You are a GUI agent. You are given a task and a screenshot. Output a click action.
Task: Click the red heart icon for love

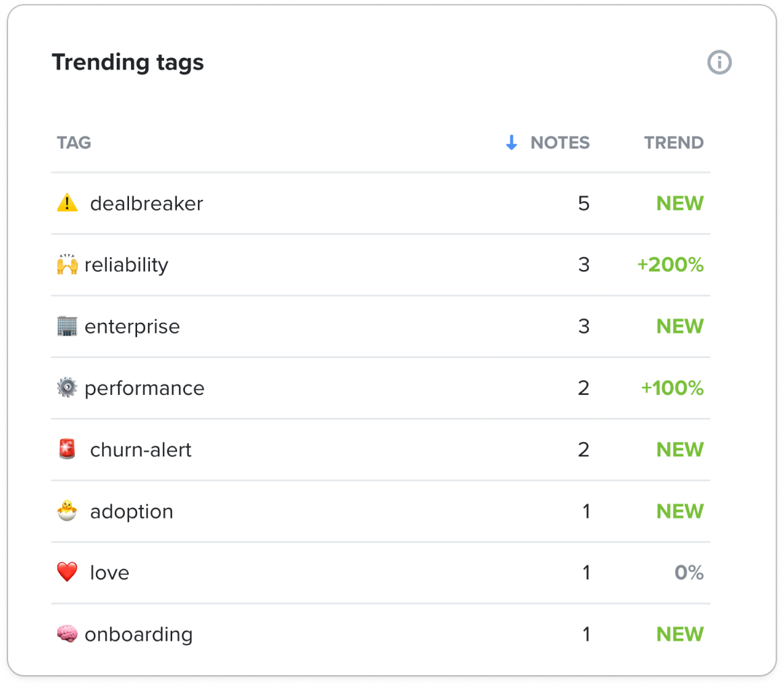point(67,572)
